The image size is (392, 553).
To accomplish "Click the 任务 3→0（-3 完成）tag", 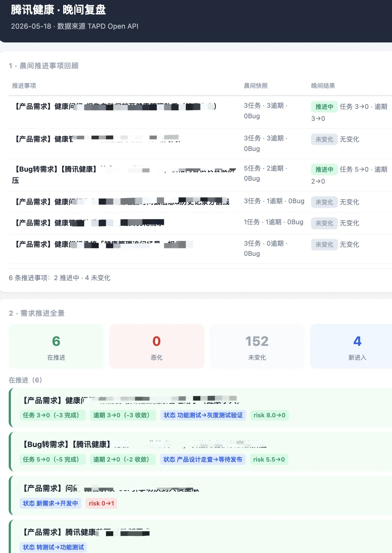I will coord(52,415).
